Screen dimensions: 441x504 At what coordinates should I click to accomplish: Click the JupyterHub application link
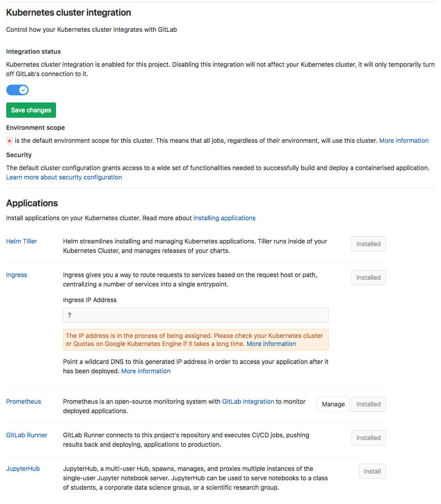[23, 468]
